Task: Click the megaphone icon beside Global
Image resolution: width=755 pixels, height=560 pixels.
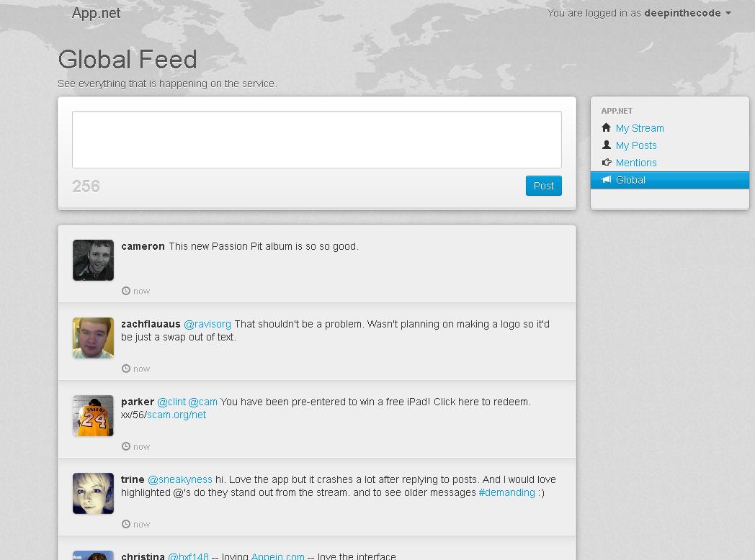Action: (x=607, y=179)
